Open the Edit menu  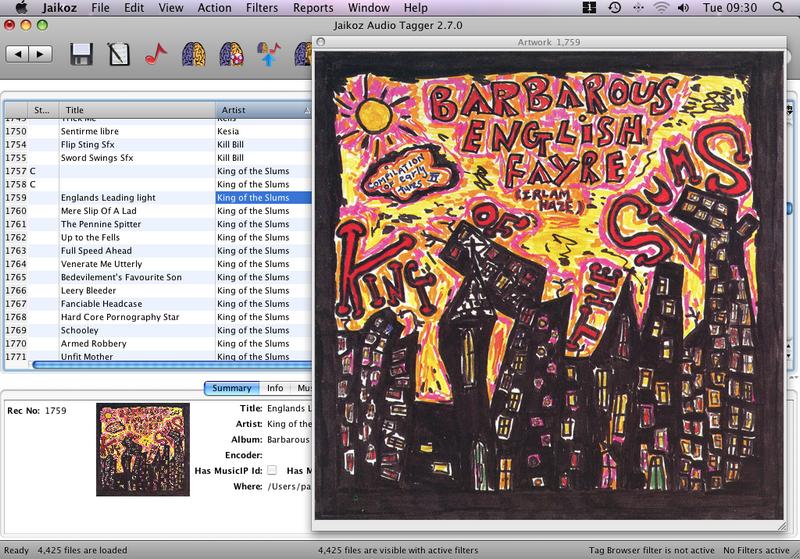tap(134, 8)
